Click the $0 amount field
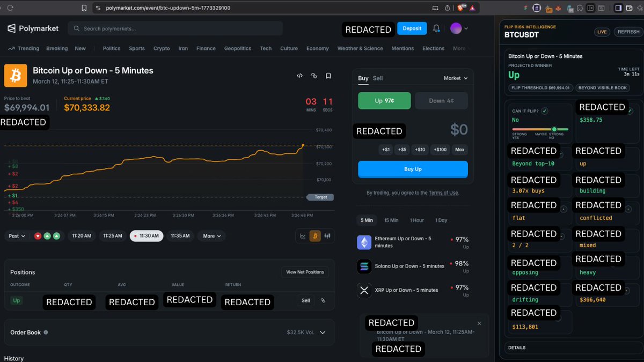Screen dimensions: 644x362 [459, 129]
